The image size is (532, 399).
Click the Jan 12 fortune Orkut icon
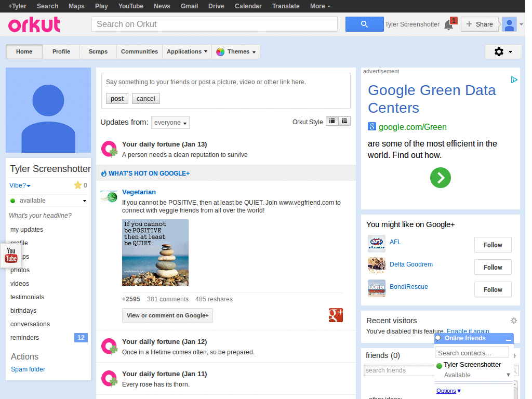[110, 347]
